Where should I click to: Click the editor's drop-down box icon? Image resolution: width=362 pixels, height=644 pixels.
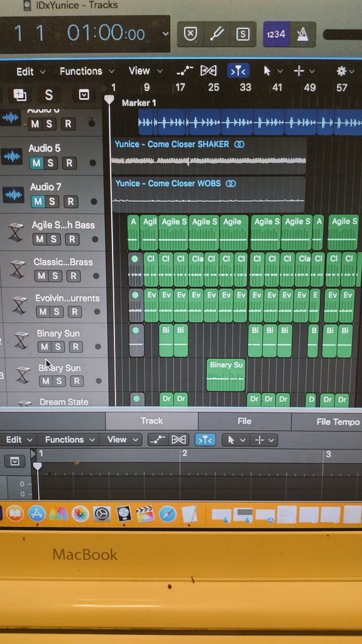pyautogui.click(x=15, y=462)
